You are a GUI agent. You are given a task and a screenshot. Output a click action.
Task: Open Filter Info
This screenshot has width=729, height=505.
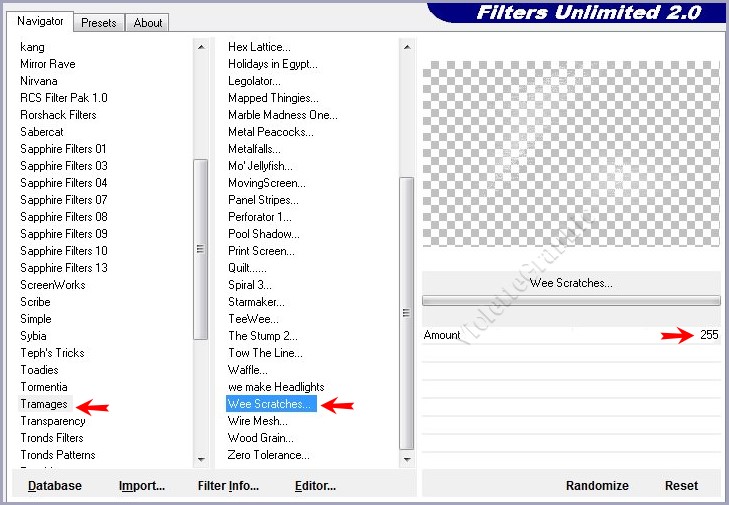228,486
